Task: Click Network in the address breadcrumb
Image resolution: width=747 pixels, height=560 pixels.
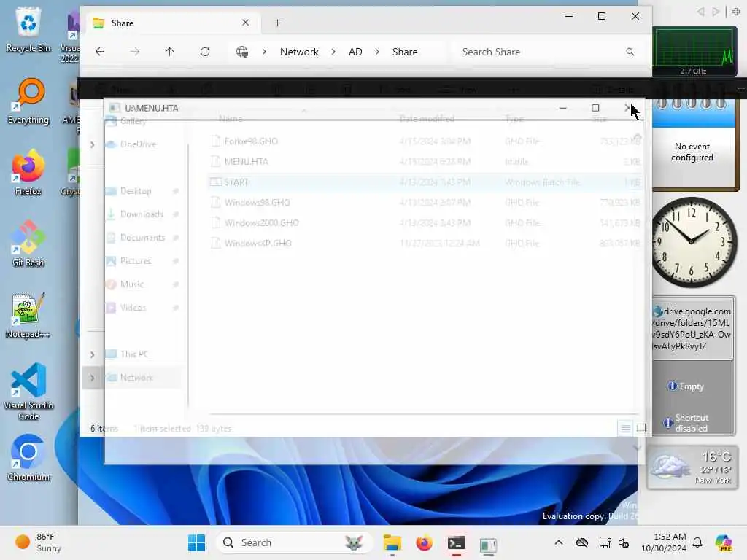Action: [x=299, y=52]
